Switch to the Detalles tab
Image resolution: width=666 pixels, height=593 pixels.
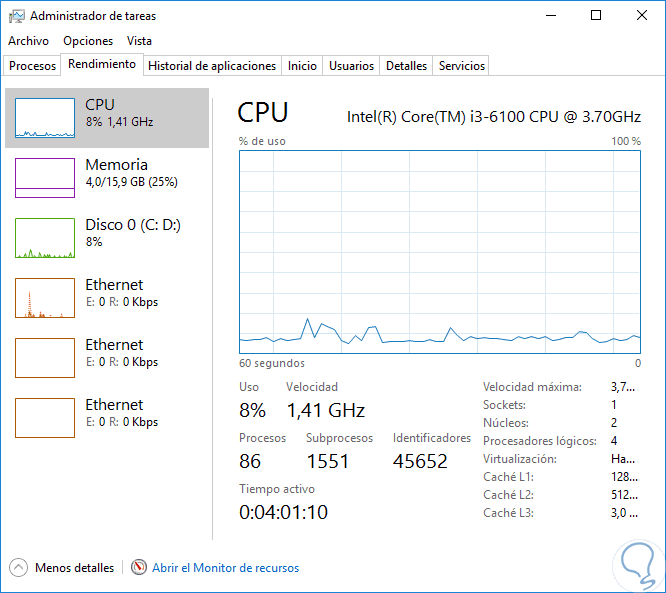(407, 66)
